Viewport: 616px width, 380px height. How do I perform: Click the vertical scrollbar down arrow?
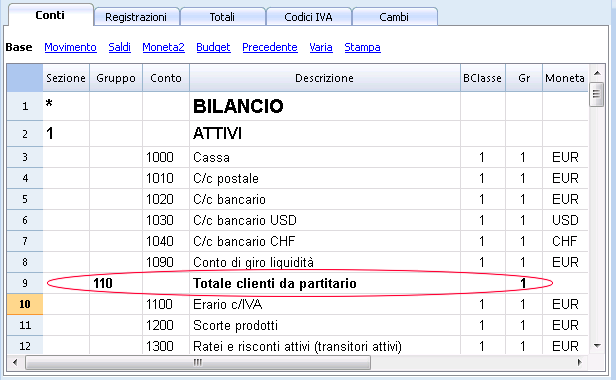[x=597, y=346]
